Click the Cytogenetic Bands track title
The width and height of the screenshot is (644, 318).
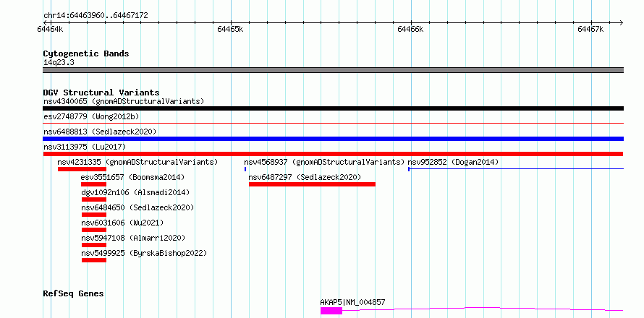click(86, 53)
